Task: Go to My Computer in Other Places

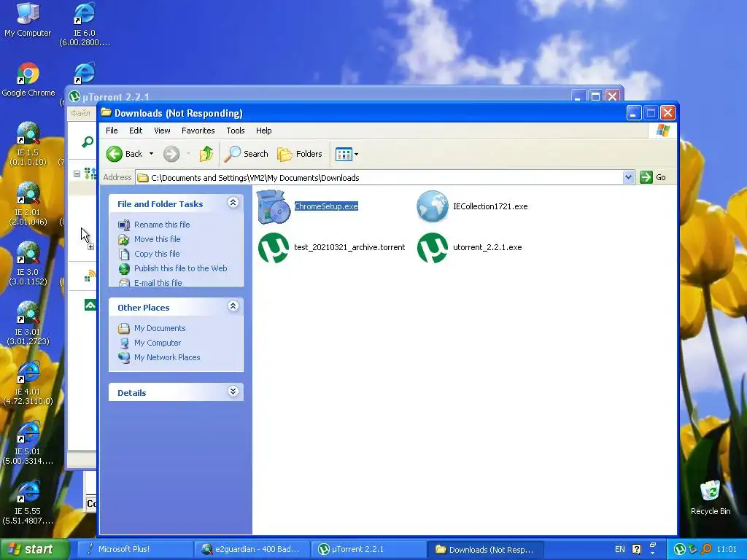Action: (x=158, y=343)
